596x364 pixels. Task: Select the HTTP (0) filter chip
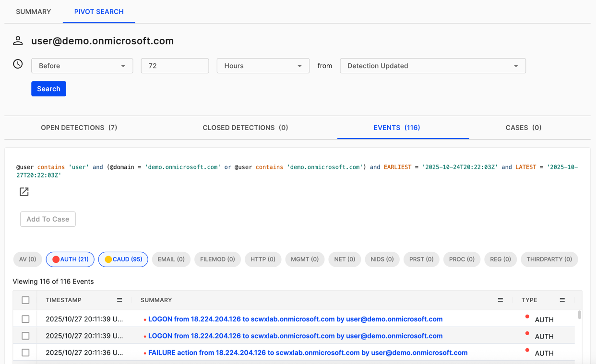click(263, 259)
